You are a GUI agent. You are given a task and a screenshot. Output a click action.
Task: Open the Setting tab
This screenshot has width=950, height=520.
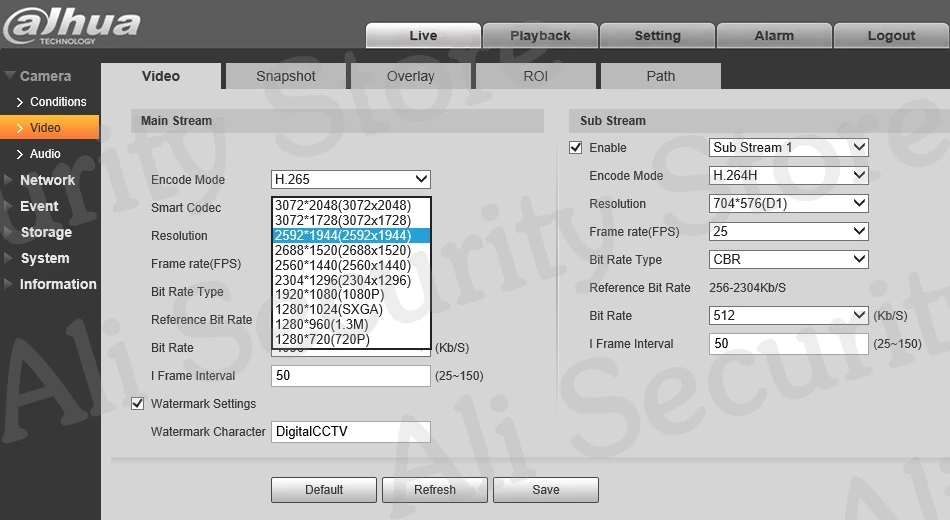pyautogui.click(x=657, y=36)
